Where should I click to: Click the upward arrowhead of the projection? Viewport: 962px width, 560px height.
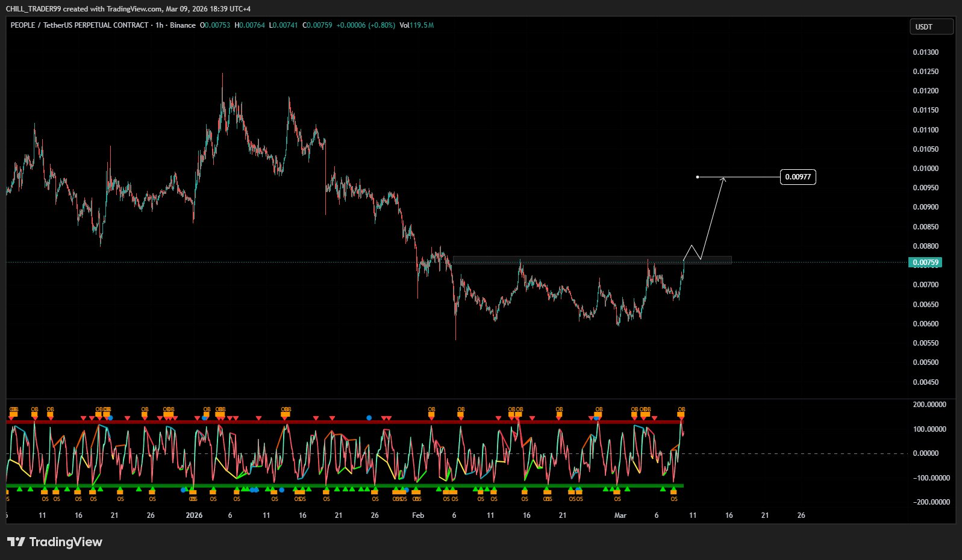point(723,179)
